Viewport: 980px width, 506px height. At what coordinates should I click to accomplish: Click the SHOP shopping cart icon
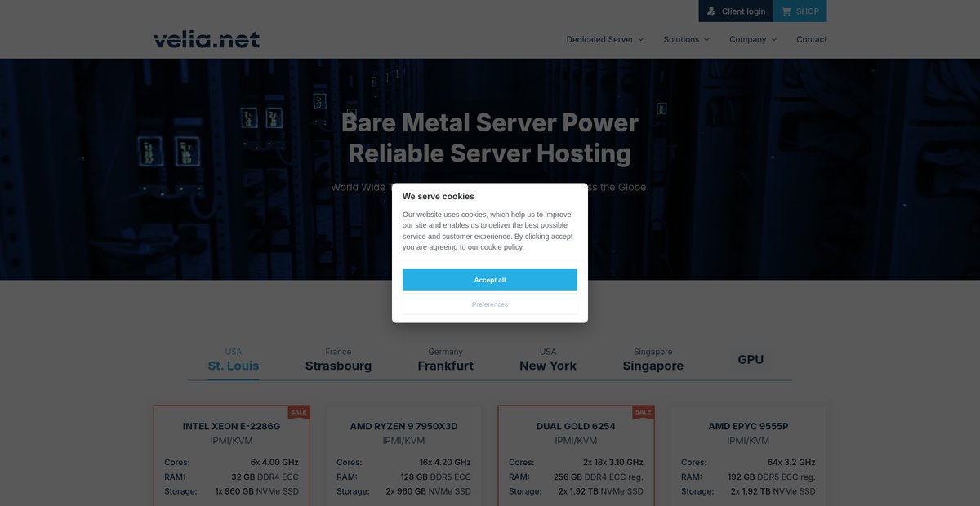(786, 11)
